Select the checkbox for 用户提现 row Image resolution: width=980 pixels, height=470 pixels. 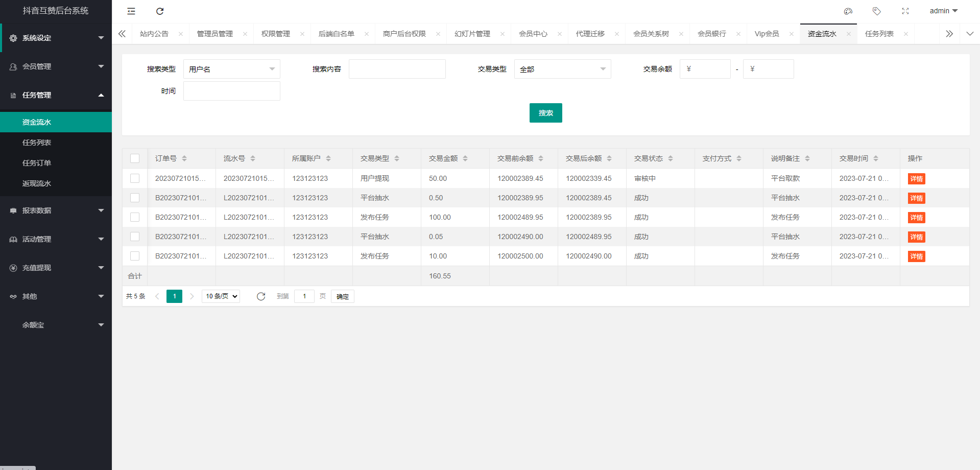[135, 178]
